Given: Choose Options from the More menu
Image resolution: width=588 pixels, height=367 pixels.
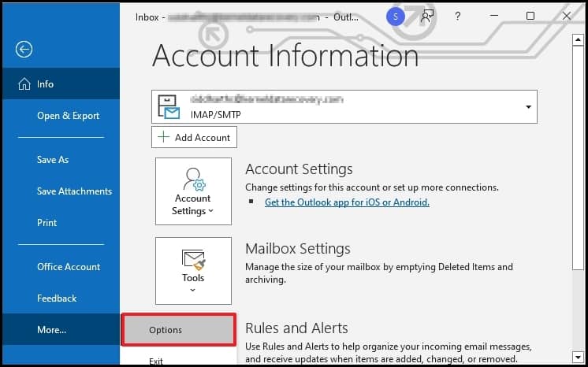Looking at the screenshot, I should point(178,330).
